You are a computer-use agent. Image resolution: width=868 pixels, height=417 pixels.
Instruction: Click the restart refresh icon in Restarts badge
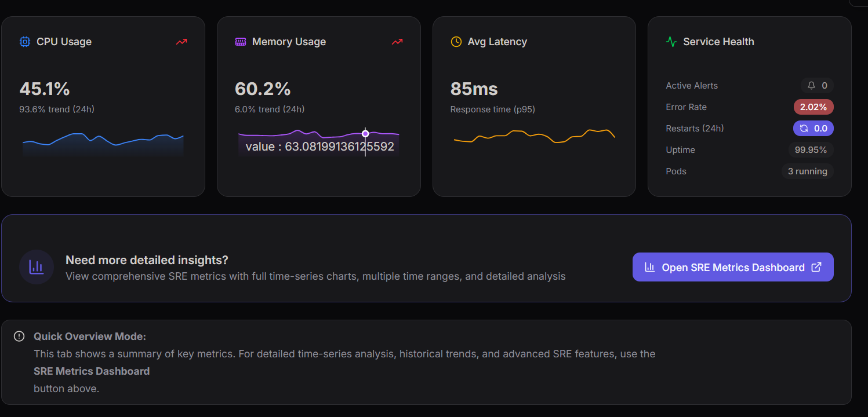[x=804, y=128]
